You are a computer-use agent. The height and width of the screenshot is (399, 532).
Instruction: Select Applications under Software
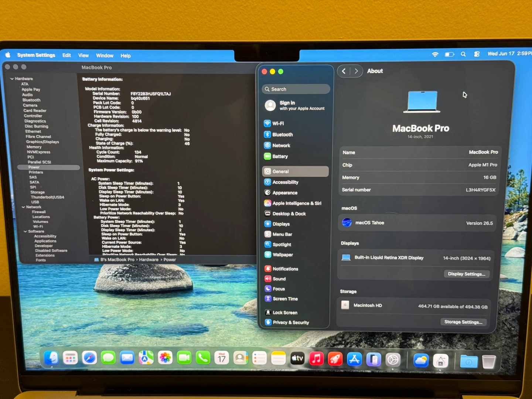[x=45, y=241]
